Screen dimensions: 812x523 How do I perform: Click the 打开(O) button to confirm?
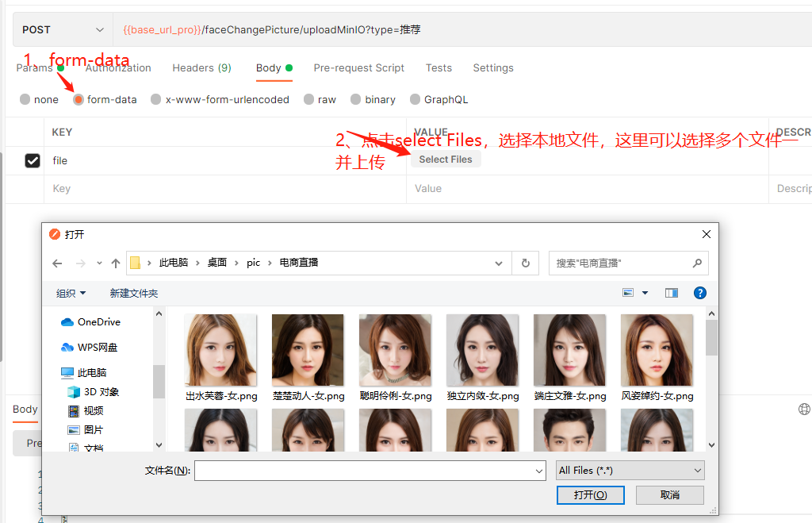(x=590, y=494)
